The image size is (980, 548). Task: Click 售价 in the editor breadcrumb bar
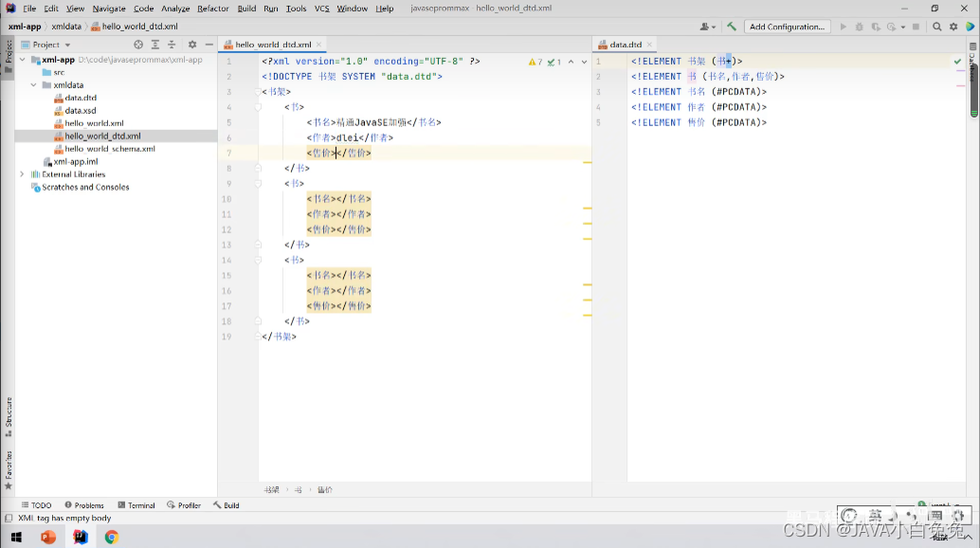pyautogui.click(x=325, y=490)
